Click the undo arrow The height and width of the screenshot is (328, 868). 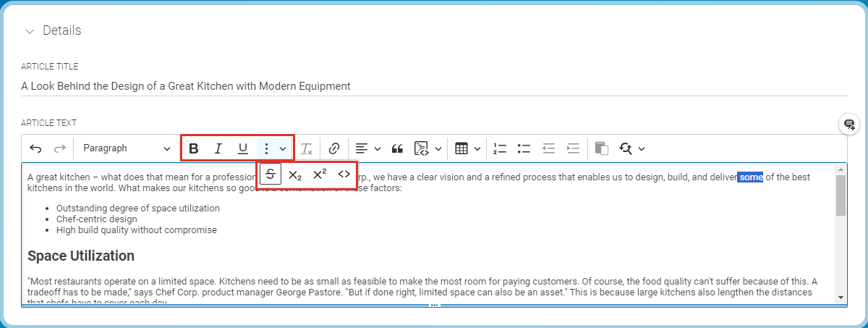pyautogui.click(x=35, y=148)
